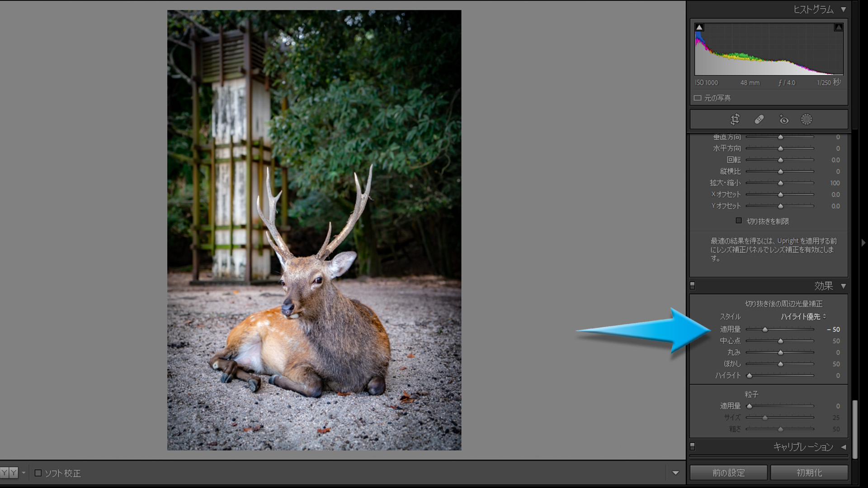Screen dimensions: 868x488
Task: Collapse the ヒストグラム panel
Action: tap(843, 9)
